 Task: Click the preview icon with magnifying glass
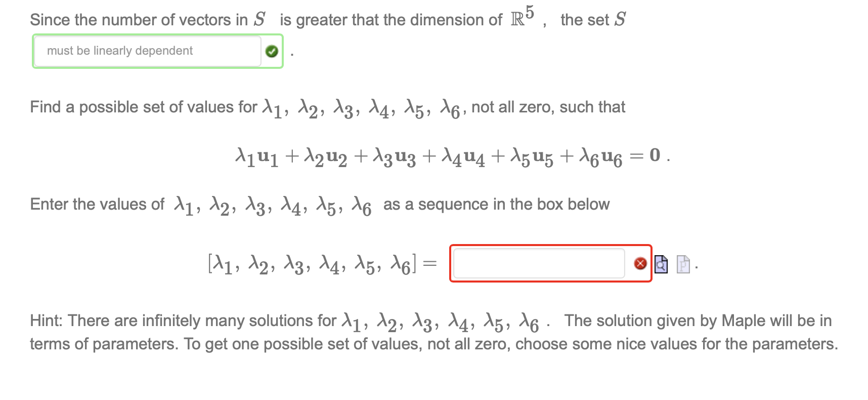coord(661,264)
